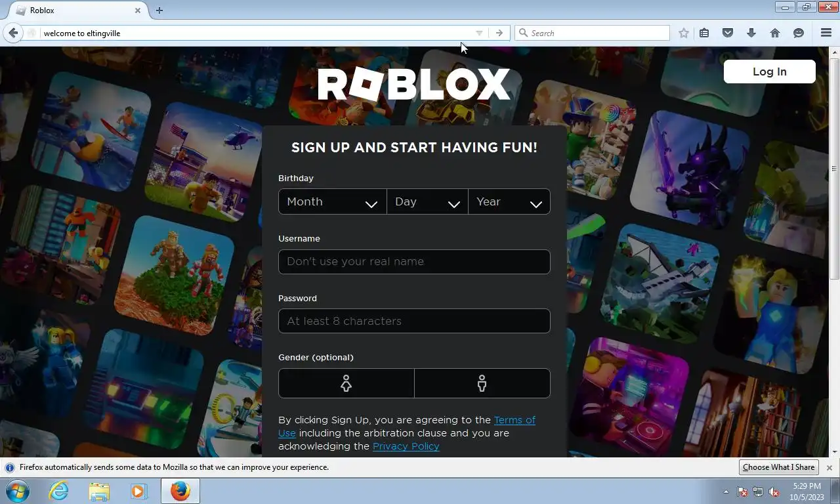Viewport: 840px width, 504px height.
Task: Click the Log In button
Action: 769,72
